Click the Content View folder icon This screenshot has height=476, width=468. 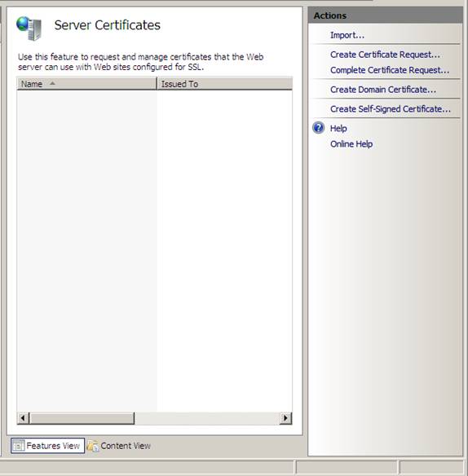pyautogui.click(x=93, y=446)
